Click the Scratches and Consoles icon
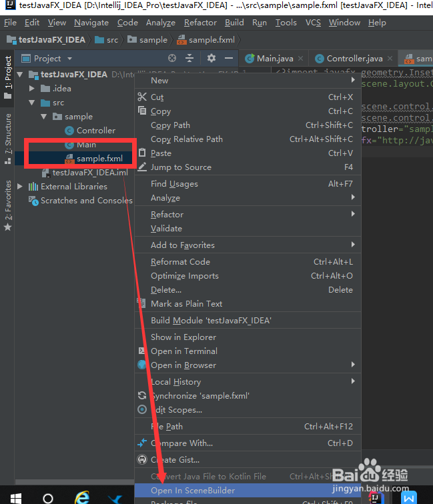Image resolution: width=433 pixels, height=504 pixels. pyautogui.click(x=33, y=201)
